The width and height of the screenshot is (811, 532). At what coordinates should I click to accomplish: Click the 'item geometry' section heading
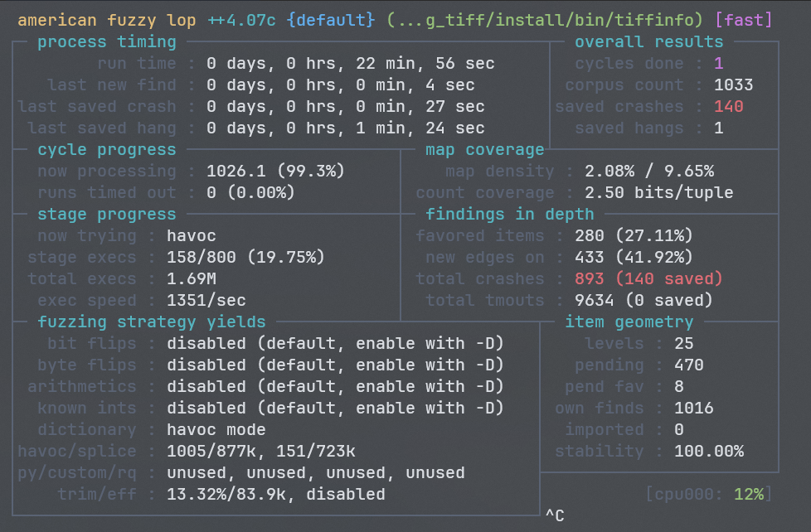pyautogui.click(x=629, y=322)
